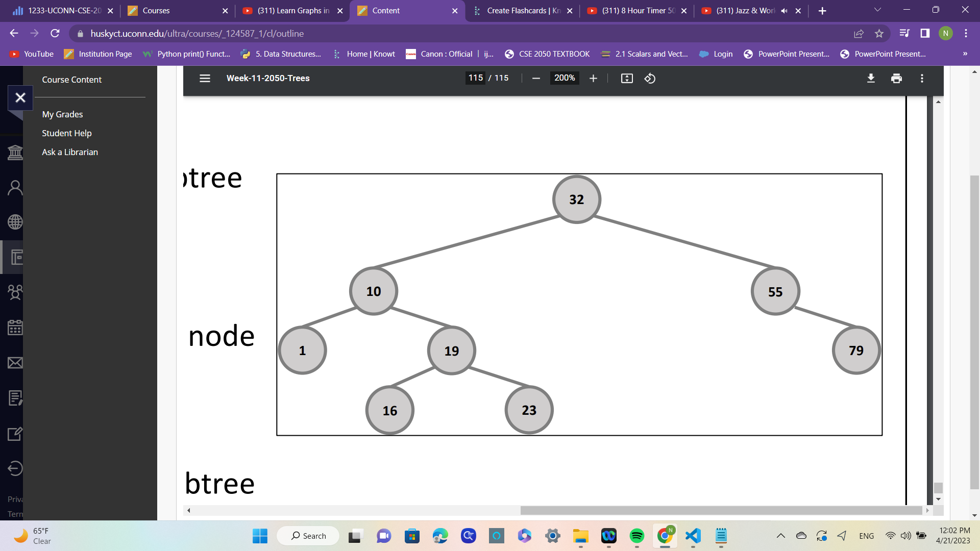Screen dimensions: 980x551
Task: Open the Activity Stream globe icon
Action: (x=15, y=222)
